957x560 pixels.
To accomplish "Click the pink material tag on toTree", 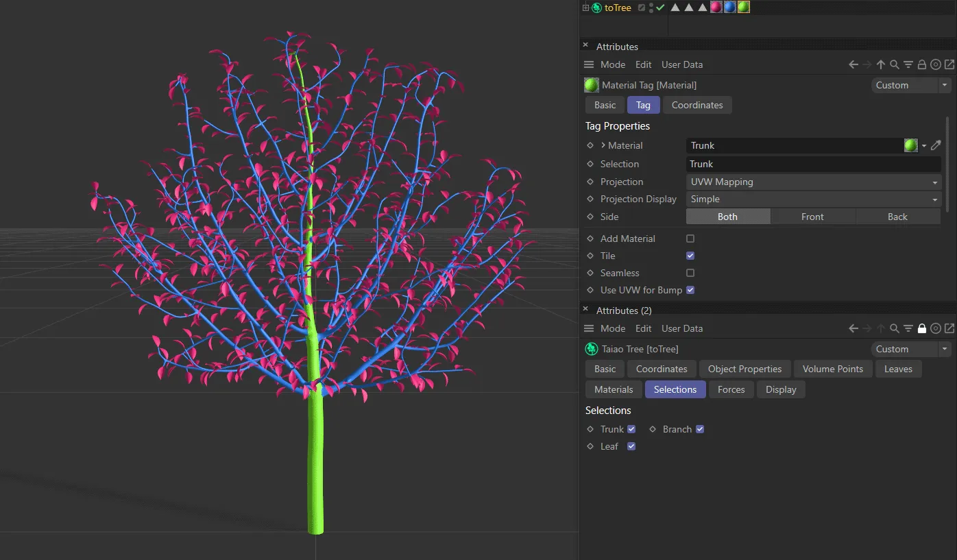I will (x=716, y=7).
